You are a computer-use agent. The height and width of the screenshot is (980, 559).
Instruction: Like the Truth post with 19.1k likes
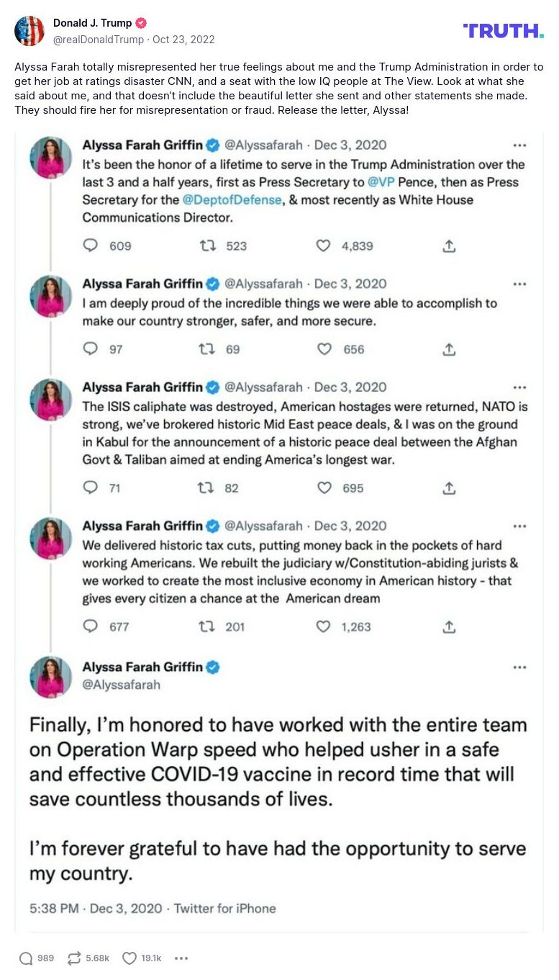(129, 958)
